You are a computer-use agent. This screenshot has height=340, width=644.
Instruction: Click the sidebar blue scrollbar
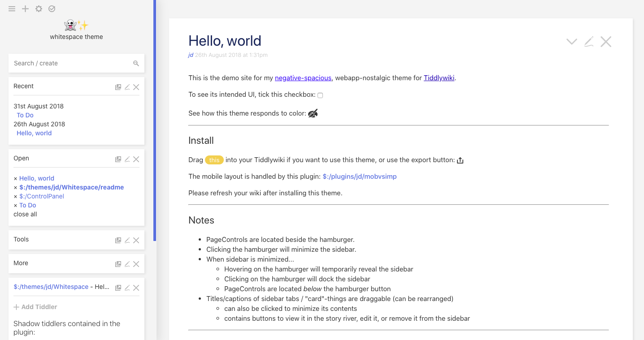(155, 120)
